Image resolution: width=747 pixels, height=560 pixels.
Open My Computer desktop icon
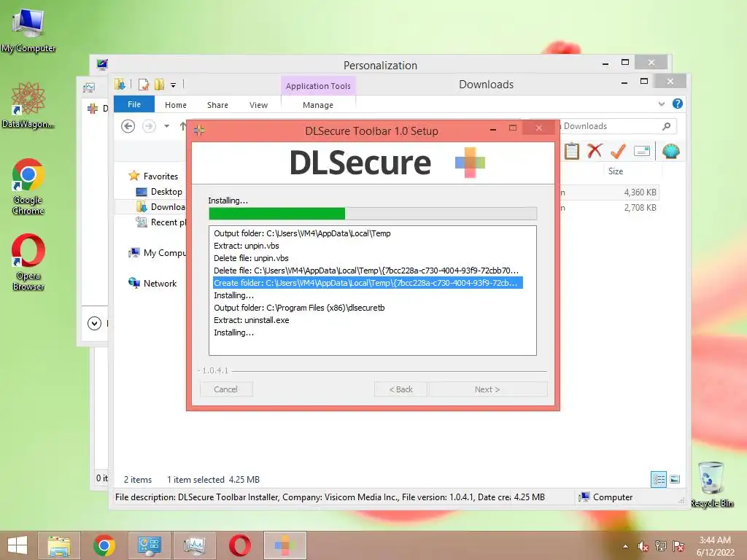tap(28, 29)
